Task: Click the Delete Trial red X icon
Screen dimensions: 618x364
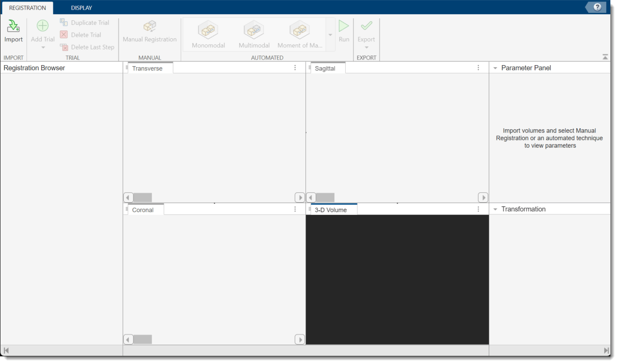Action: point(63,35)
